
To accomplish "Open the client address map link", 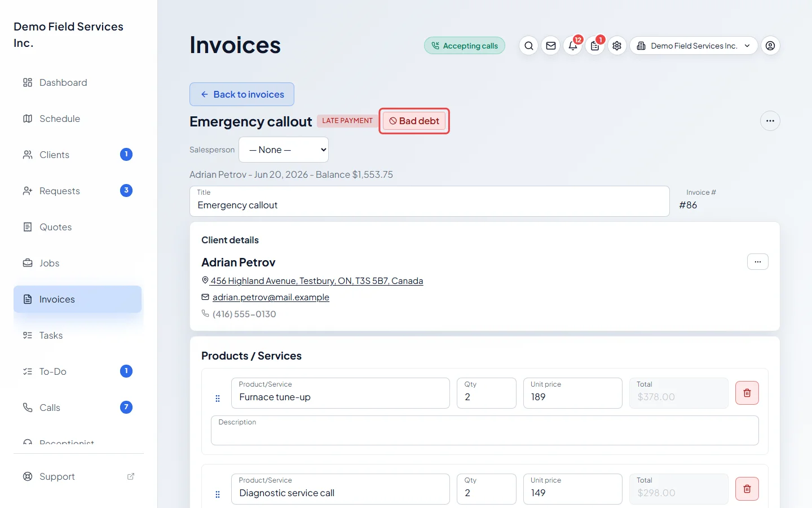I will tap(317, 281).
